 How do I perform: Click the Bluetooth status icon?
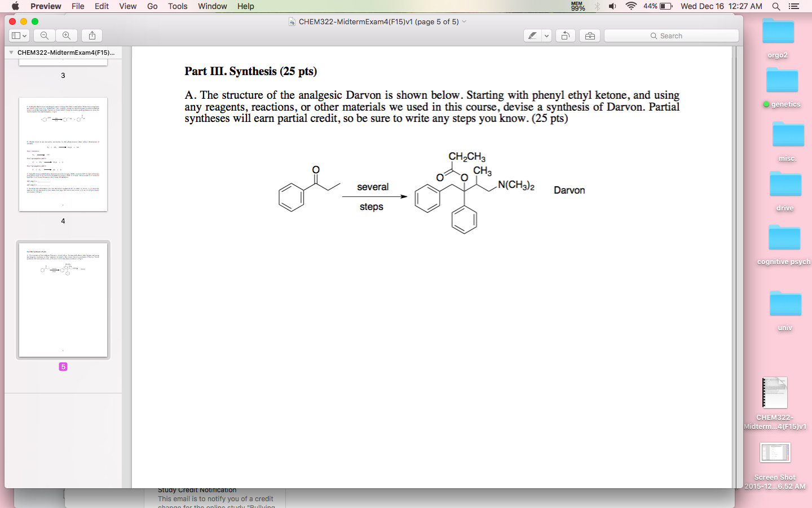(596, 6)
